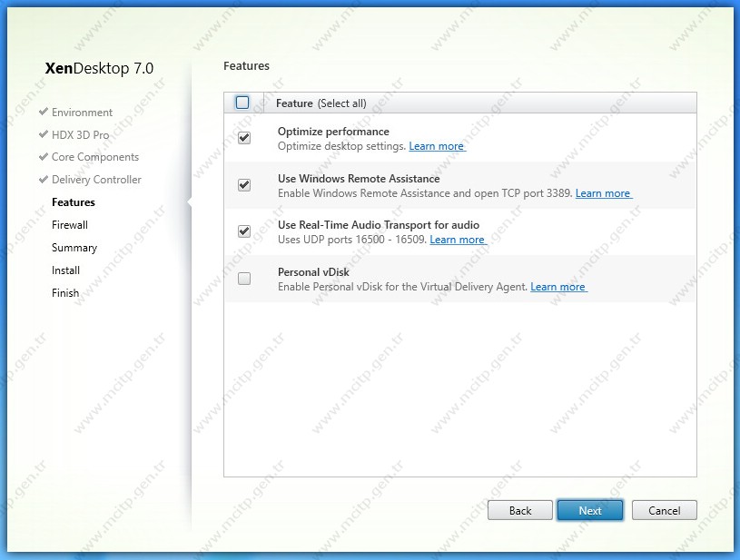Click the Optimize performance feature title
Viewport: 740px width, 560px height.
[333, 132]
